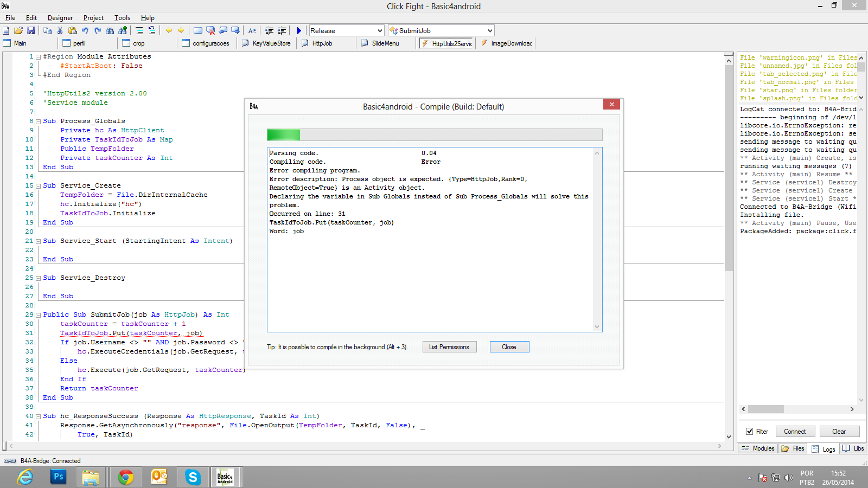Jump to the previous bookmark
The width and height of the screenshot is (868, 488).
[223, 31]
